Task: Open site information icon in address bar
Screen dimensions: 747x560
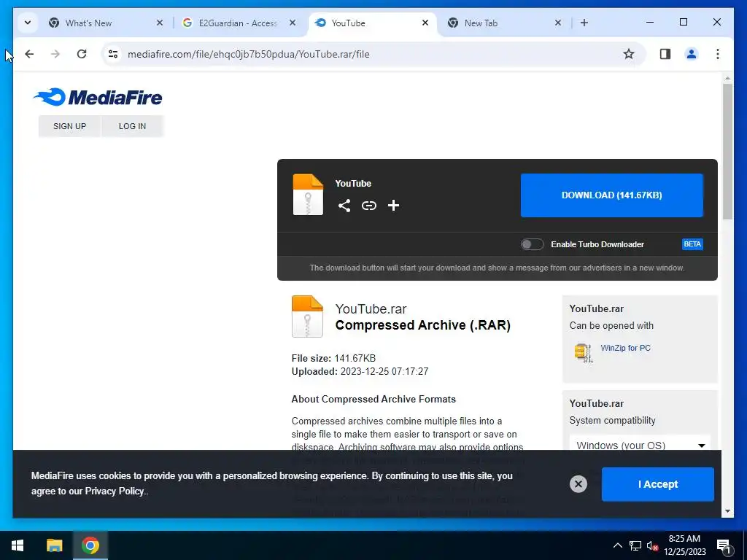Action: pos(113,54)
